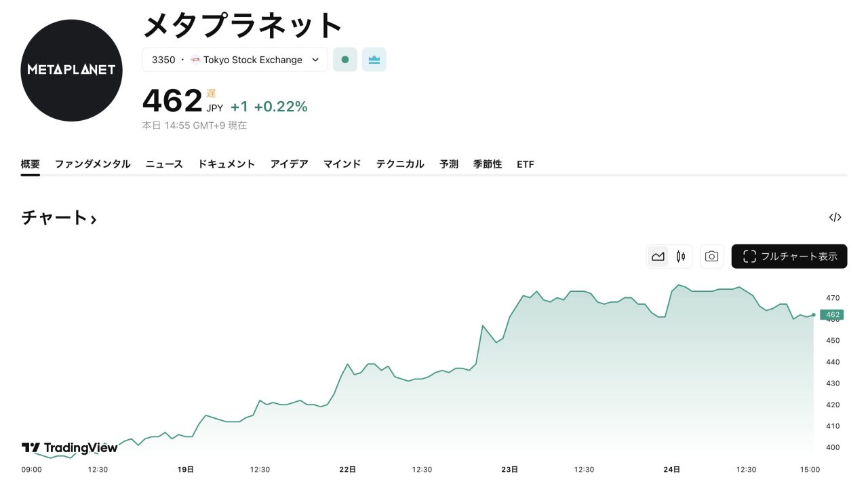Expand the チャート section heading arrow
This screenshot has width=868, height=486.
point(93,219)
